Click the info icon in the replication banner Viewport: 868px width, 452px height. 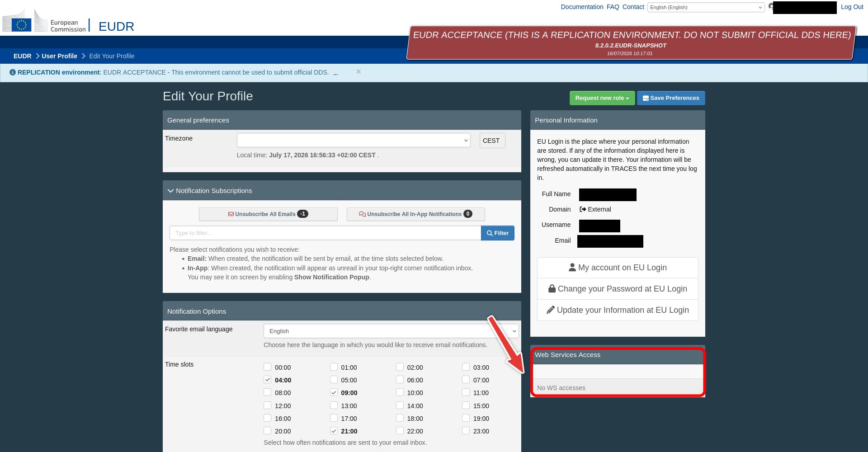[x=13, y=72]
